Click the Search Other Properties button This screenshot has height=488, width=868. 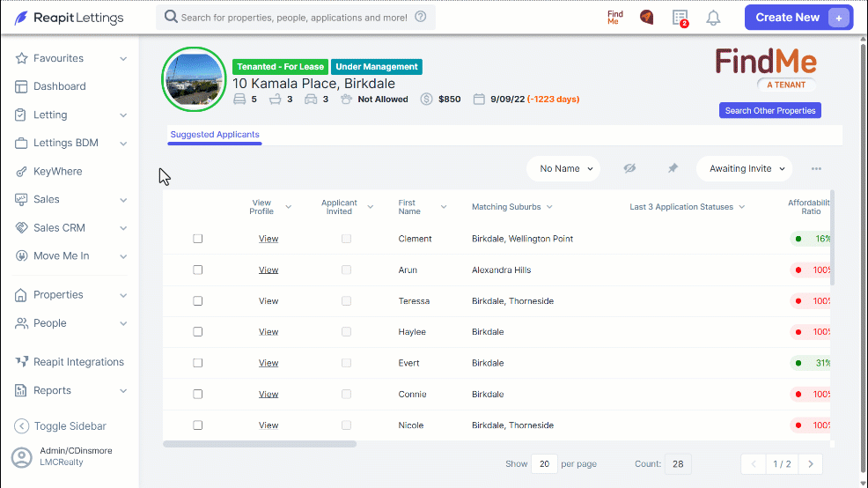click(x=770, y=110)
